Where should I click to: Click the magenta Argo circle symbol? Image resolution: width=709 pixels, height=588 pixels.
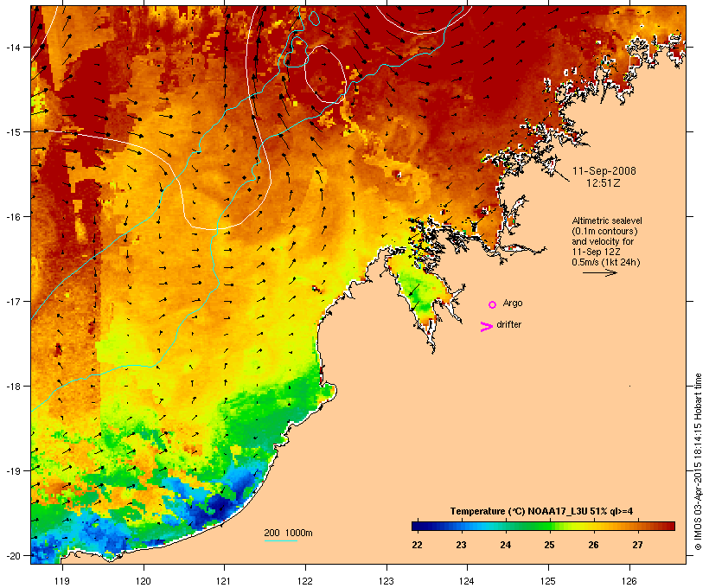click(x=493, y=304)
